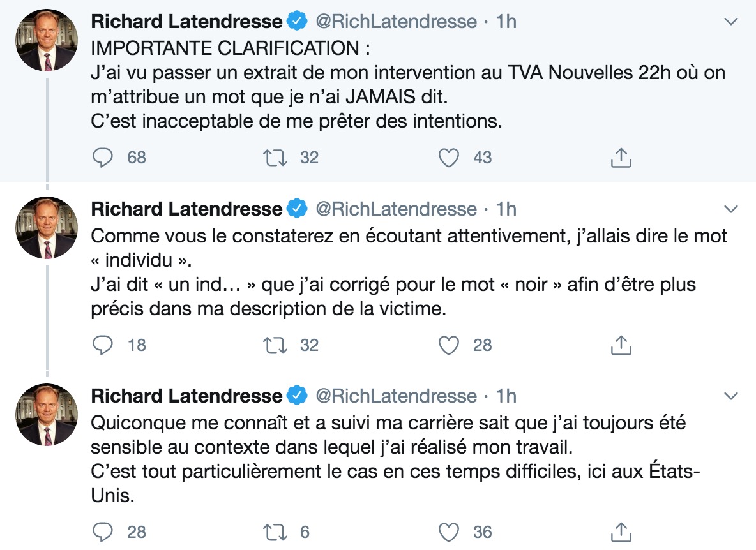The width and height of the screenshot is (756, 550).
Task: Share the first tweet via share icon
Action: [621, 158]
